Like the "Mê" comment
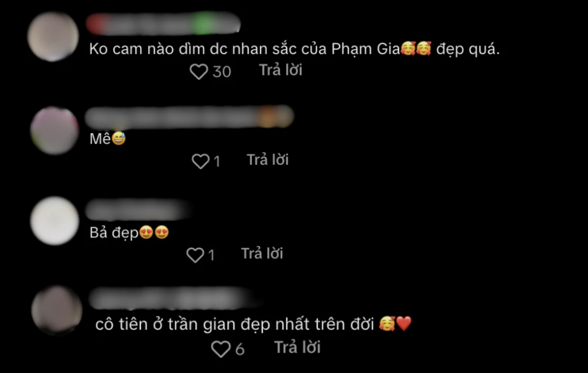 click(x=201, y=161)
